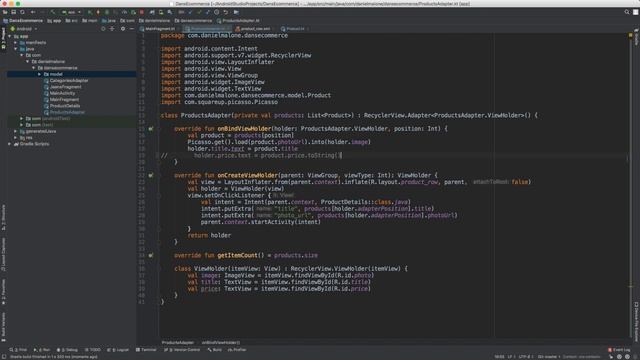Open the Event Log button
The image size is (640, 360).
click(620, 350)
